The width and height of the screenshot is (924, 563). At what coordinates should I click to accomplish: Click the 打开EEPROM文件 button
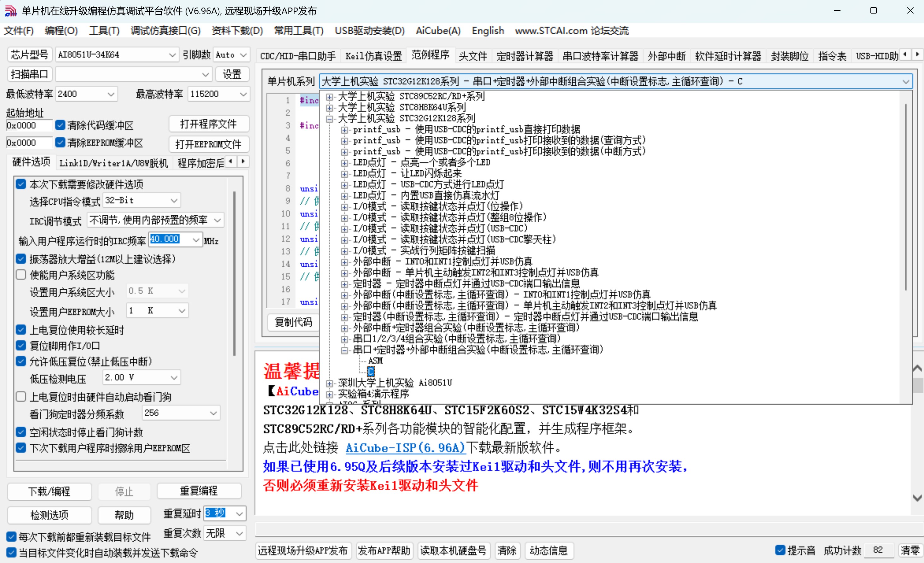point(209,144)
